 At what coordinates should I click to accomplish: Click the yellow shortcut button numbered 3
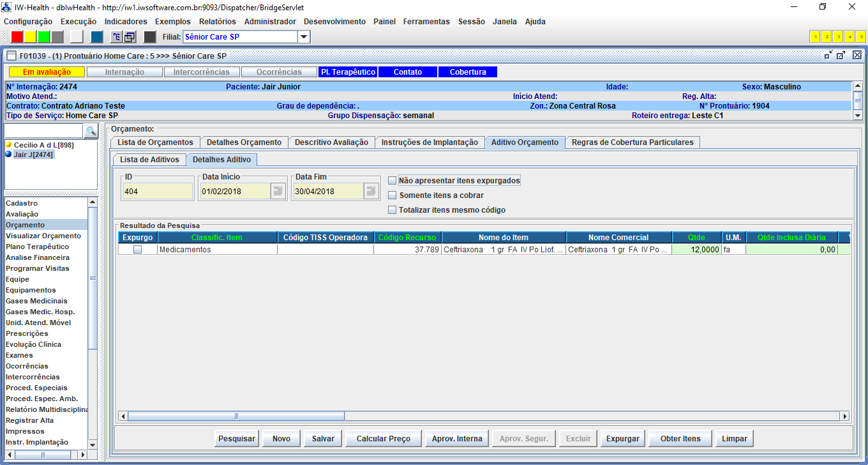pyautogui.click(x=838, y=37)
